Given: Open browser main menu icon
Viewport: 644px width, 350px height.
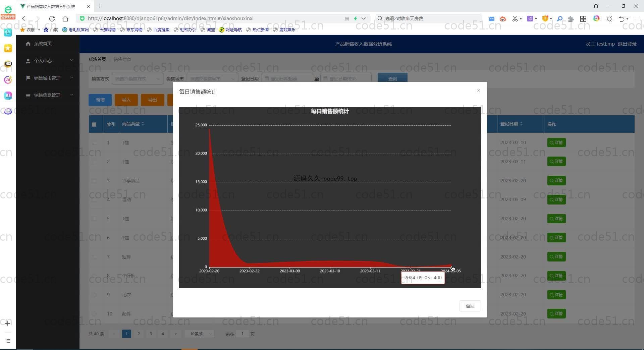Looking at the screenshot, I should pyautogui.click(x=637, y=19).
